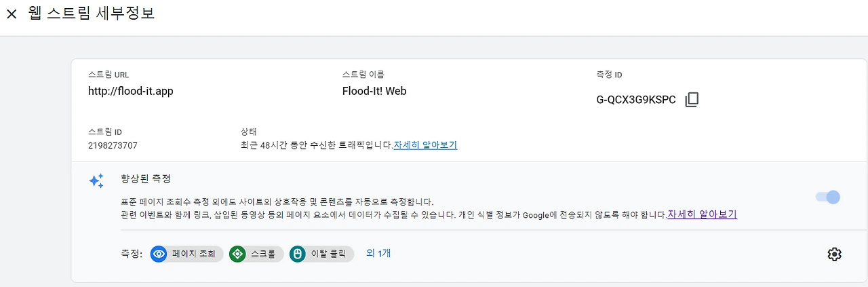
Task: Copy the measurement ID G-QCX3G9KSPC
Action: pos(692,100)
